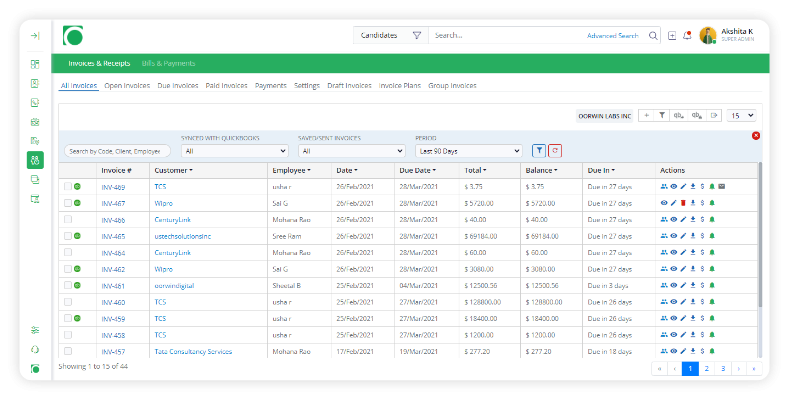
Task: Click the red delete icon for INV-467
Action: tap(683, 203)
